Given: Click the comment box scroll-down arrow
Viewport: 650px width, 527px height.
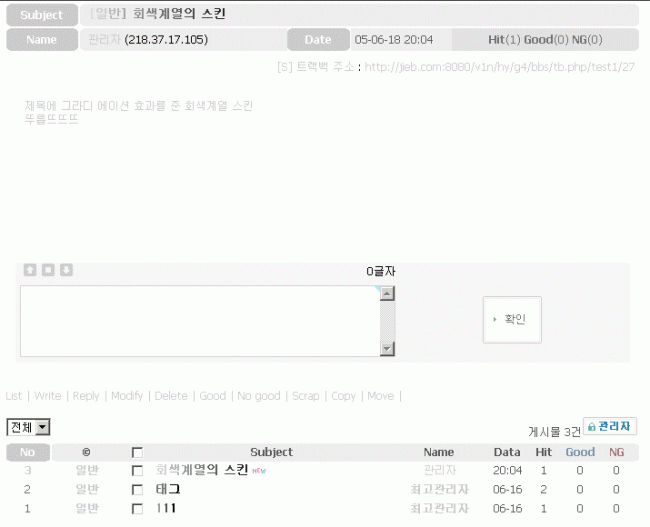Looking at the screenshot, I should (x=387, y=349).
